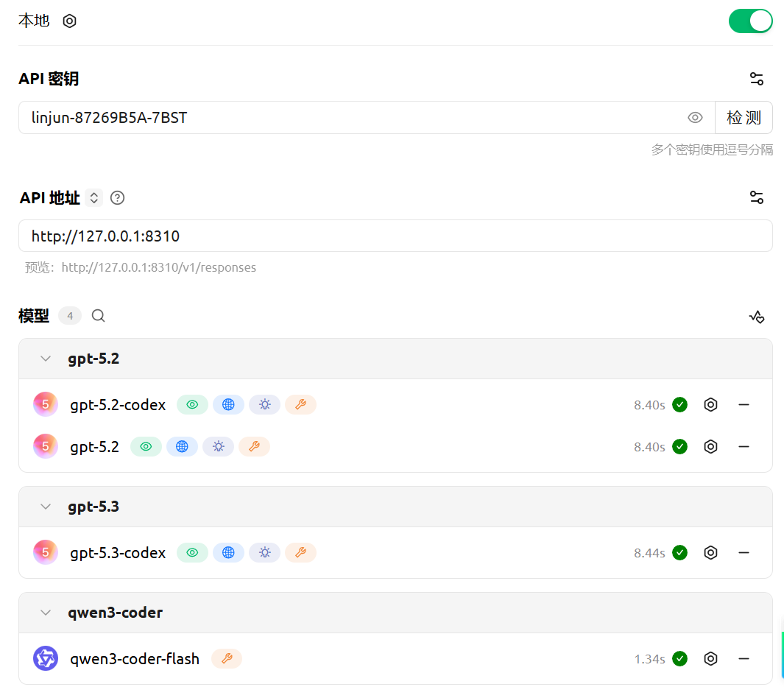Image resolution: width=784 pixels, height=687 pixels.
Task: Remove the gpt-5.3-codex model
Action: [x=744, y=553]
